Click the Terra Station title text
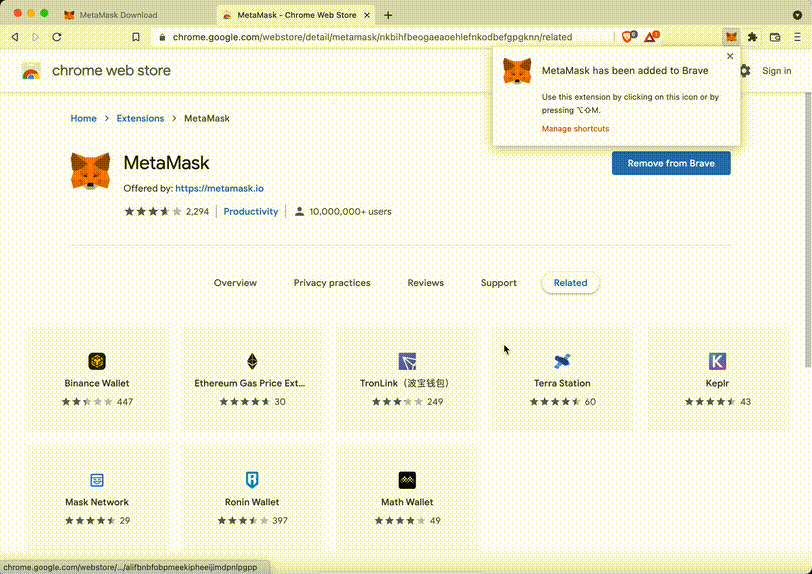Viewport: 812px width, 574px height. 562,383
